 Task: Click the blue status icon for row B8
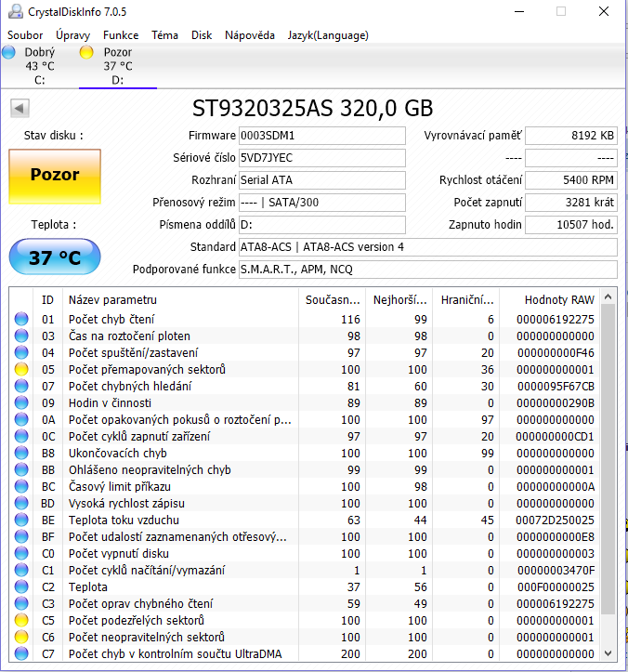click(x=21, y=453)
